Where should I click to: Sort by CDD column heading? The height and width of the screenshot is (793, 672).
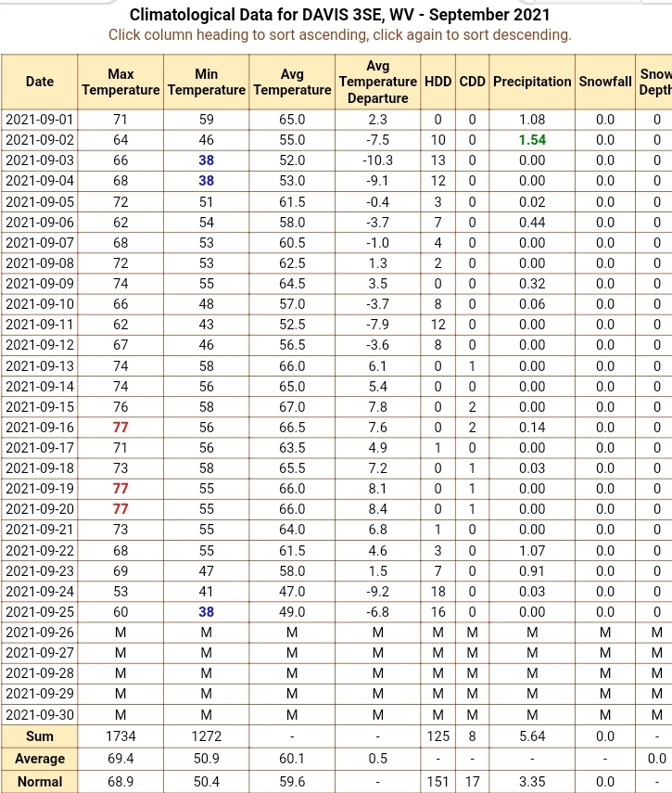click(473, 82)
